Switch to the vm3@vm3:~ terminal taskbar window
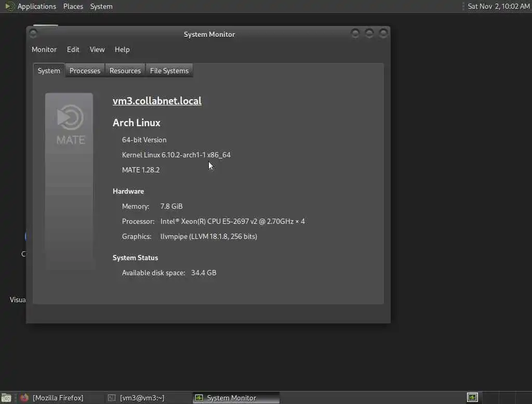Viewport: 532px width, 404px height. click(148, 398)
